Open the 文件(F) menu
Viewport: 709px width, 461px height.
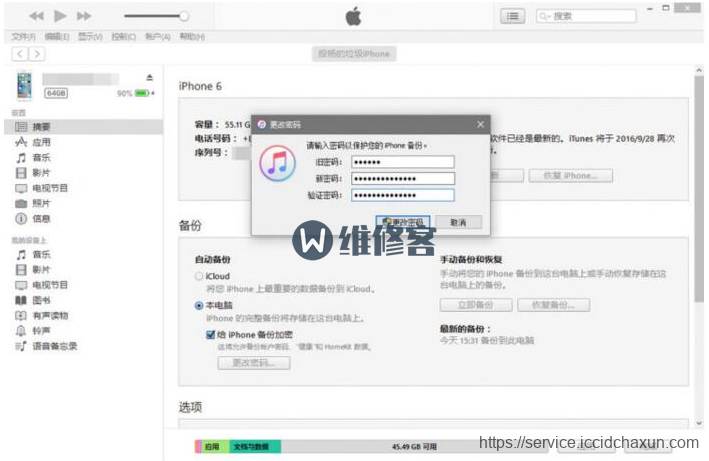24,37
